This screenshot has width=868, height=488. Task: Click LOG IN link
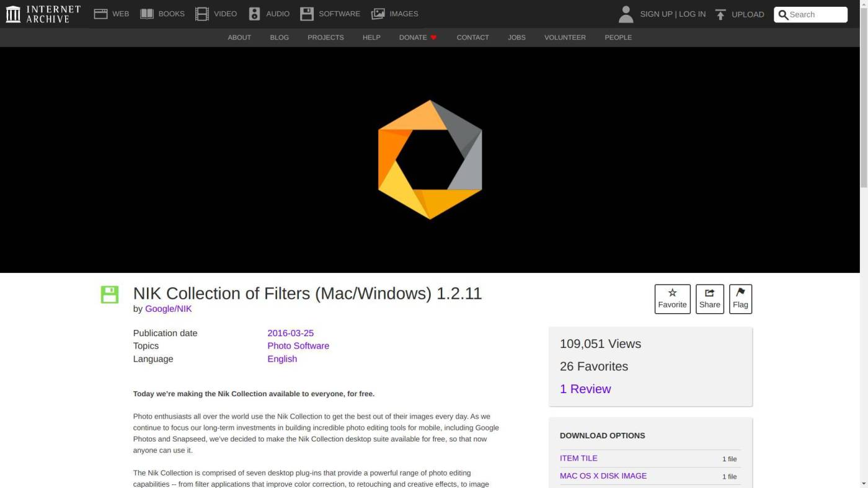692,14
